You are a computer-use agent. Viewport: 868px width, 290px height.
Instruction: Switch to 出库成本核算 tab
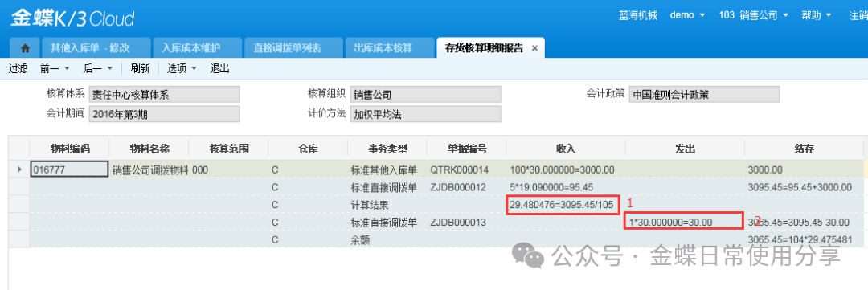point(390,48)
